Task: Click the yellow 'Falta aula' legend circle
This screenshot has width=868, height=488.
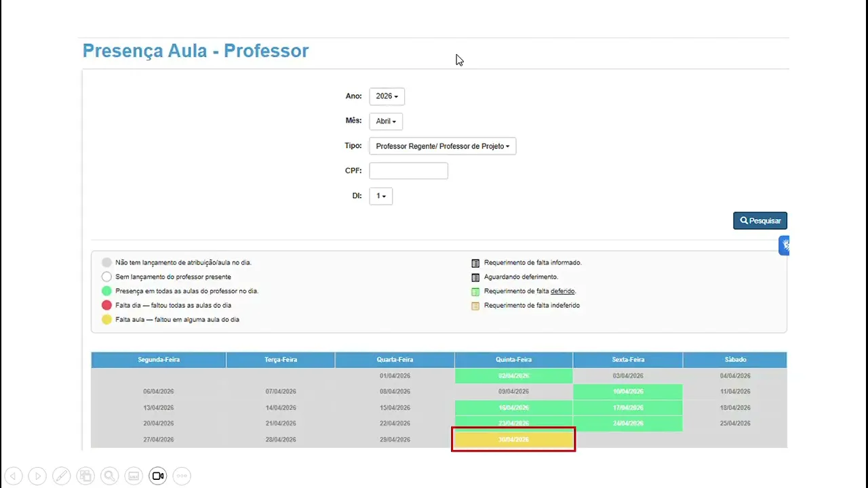Action: 106,319
